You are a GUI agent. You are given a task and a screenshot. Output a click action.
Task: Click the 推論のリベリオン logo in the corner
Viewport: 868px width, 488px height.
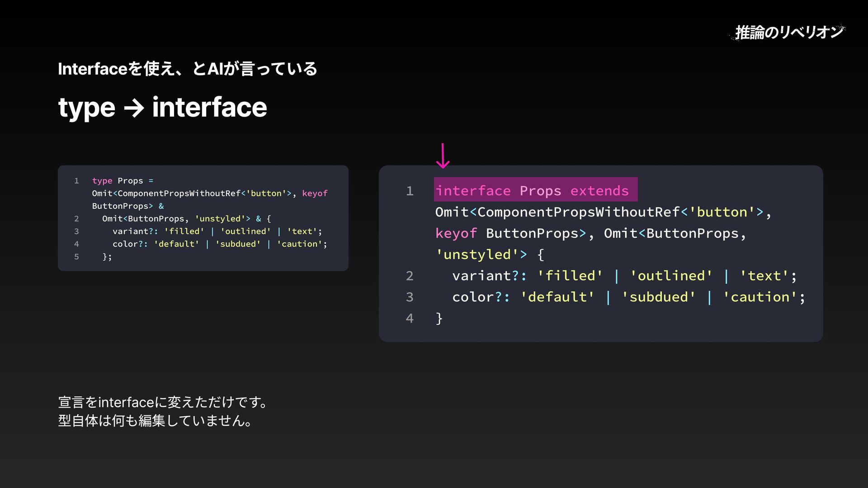click(788, 33)
